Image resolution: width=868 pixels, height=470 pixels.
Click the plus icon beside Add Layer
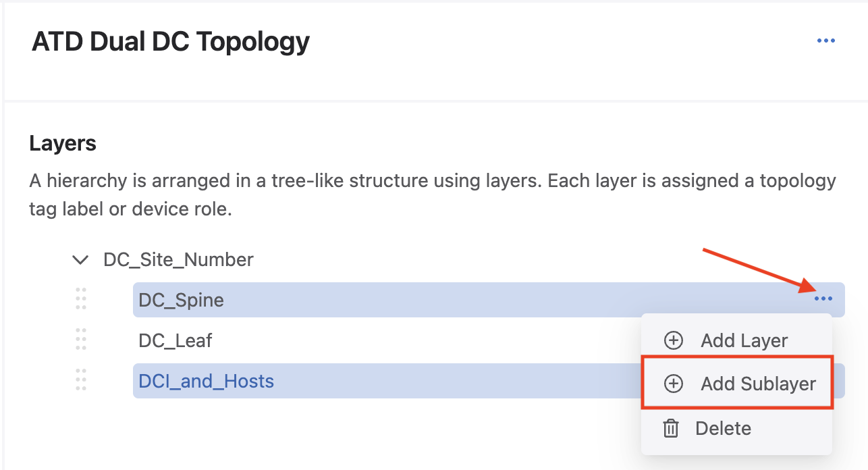pos(674,340)
